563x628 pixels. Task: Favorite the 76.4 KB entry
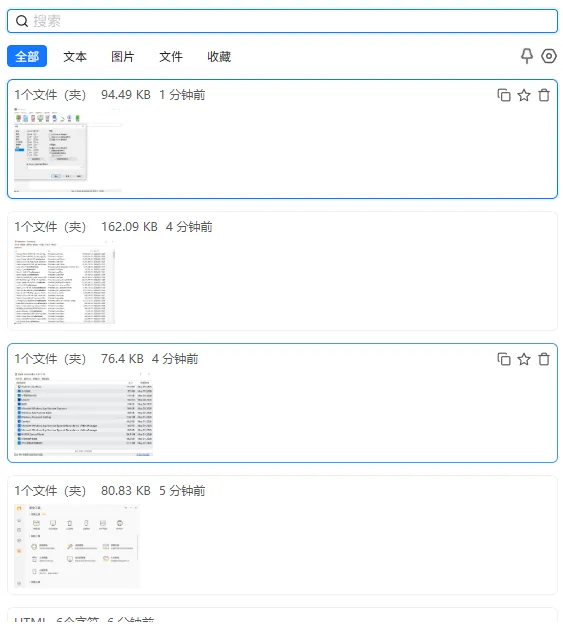pos(524,359)
